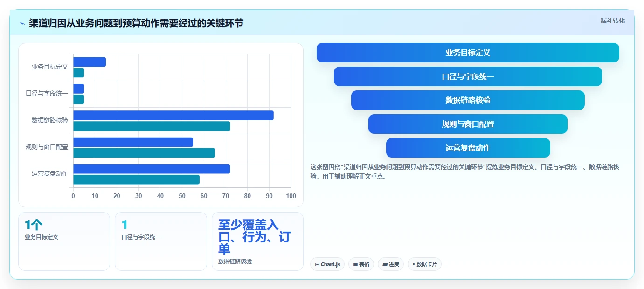Click the 表格 chip
Viewport: 644px width, 289px height.
361,264
